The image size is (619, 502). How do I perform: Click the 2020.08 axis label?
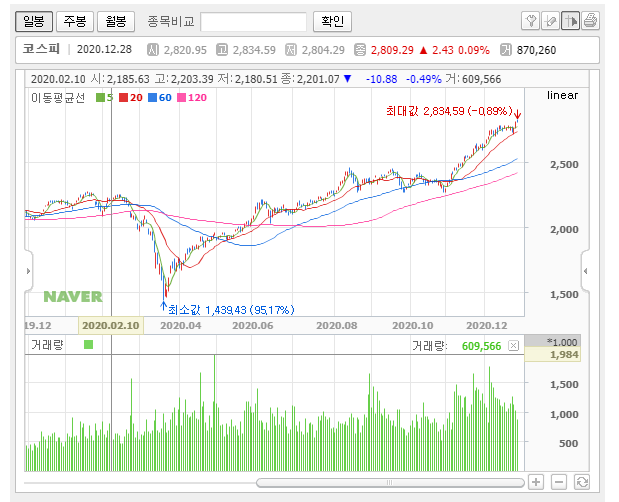point(337,326)
